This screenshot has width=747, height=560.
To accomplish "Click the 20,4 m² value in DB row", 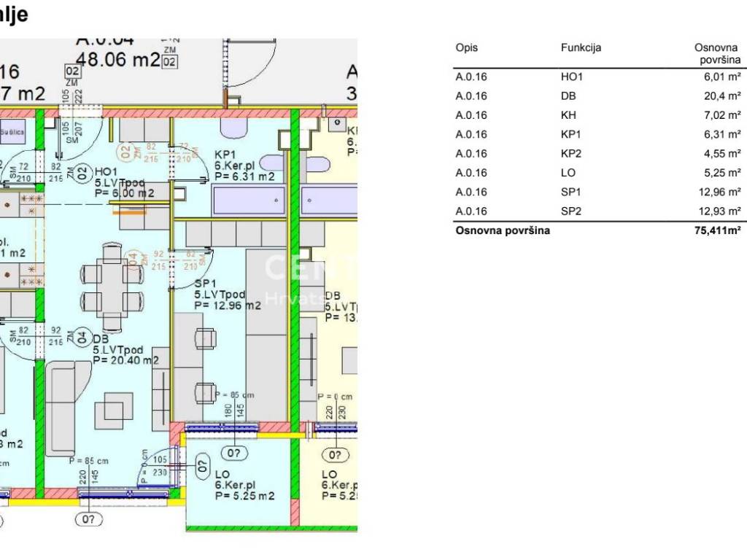I will [723, 96].
